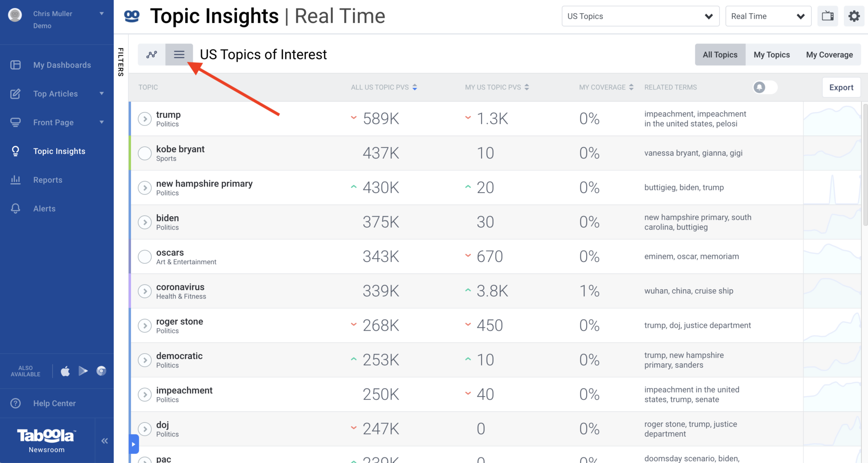Select the radio button next to kobe bryant
Image resolution: width=868 pixels, height=463 pixels.
pos(144,153)
